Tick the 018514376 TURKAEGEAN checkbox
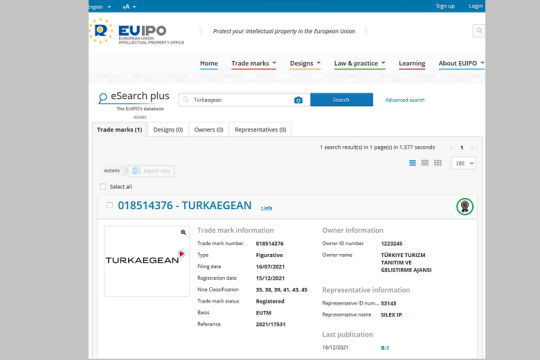Screen dimensions: 540x360 tap(110, 205)
